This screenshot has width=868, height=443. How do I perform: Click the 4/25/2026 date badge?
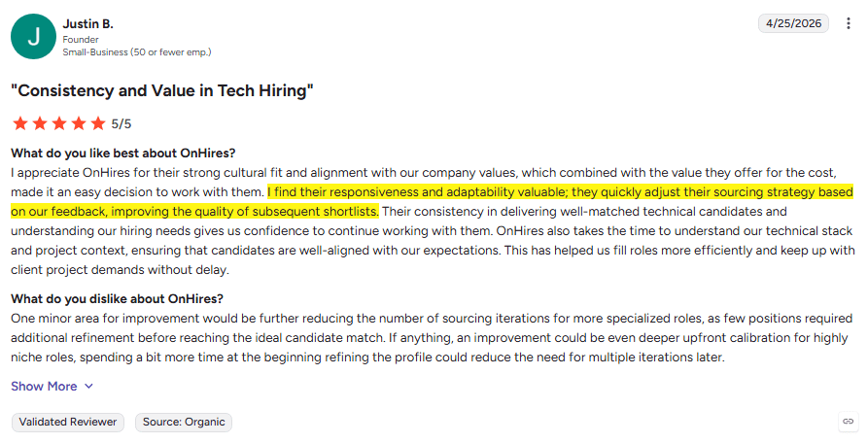793,23
